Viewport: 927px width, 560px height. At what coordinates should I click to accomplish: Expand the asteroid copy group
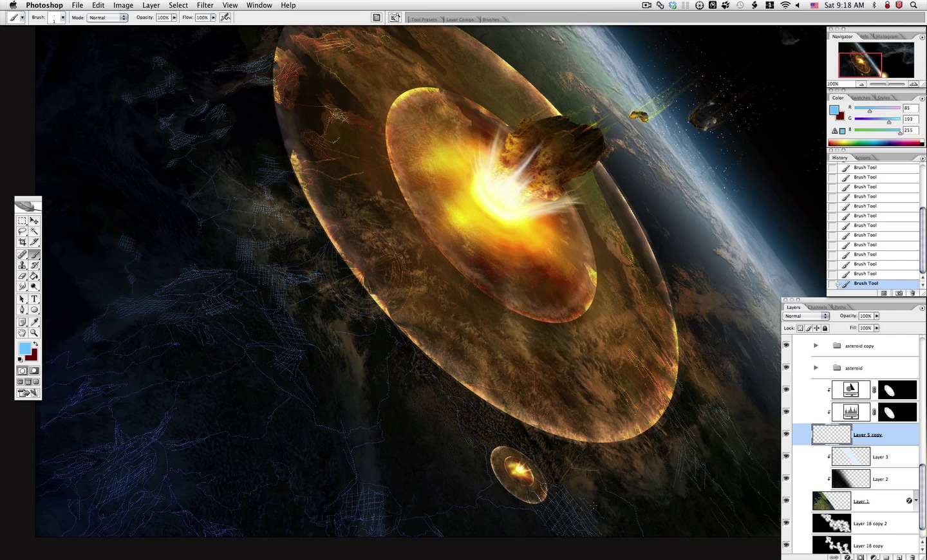[x=816, y=346]
